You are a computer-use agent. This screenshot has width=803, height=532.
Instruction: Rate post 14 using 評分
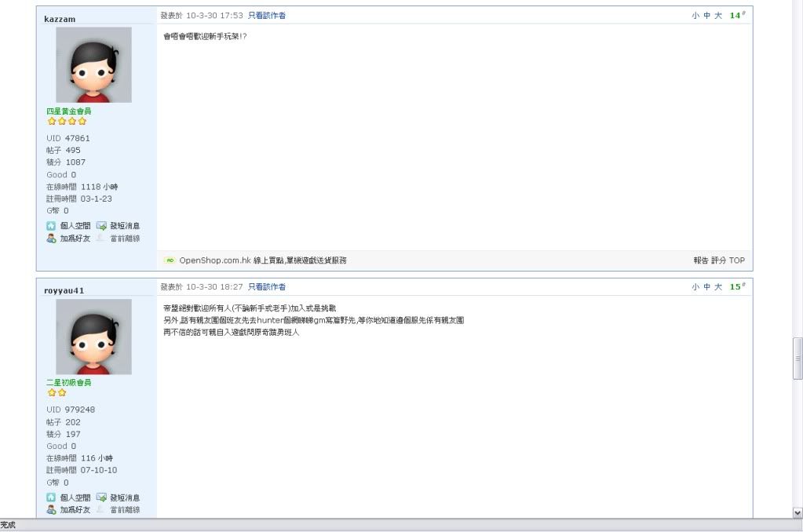pyautogui.click(x=718, y=261)
